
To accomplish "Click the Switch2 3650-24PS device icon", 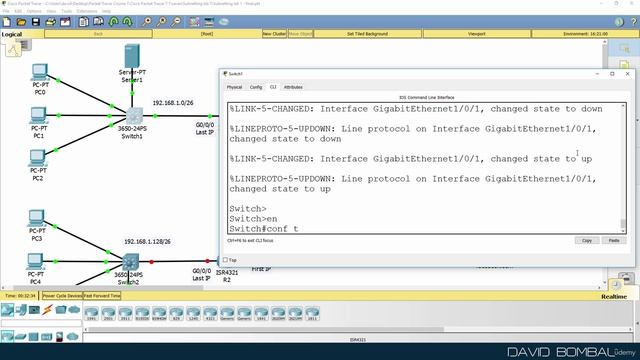I will (131, 262).
